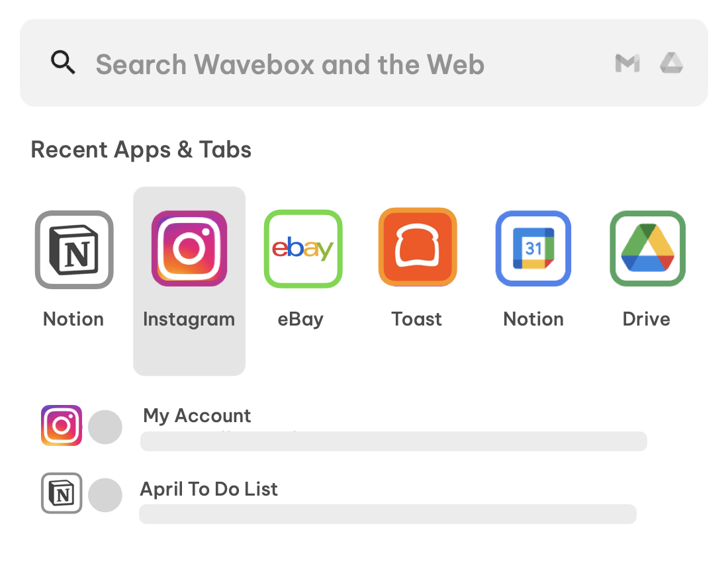728x577 pixels.
Task: Click the small Notion icon beside April list
Action: (62, 493)
